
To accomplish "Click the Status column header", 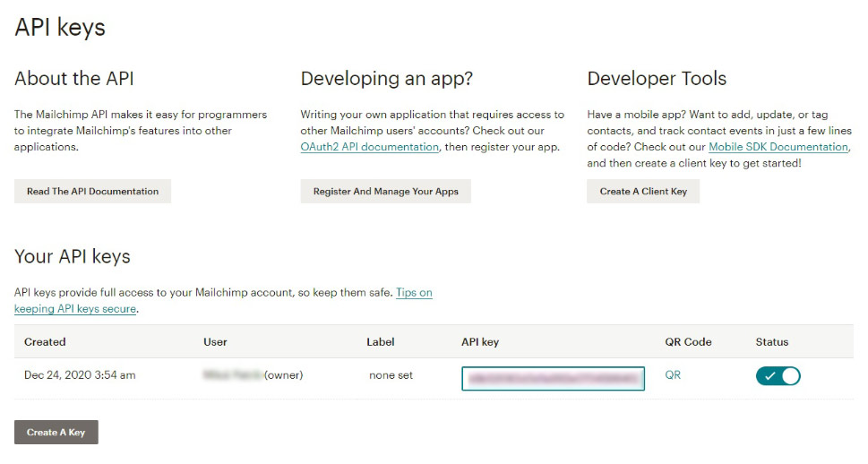I will 771,341.
